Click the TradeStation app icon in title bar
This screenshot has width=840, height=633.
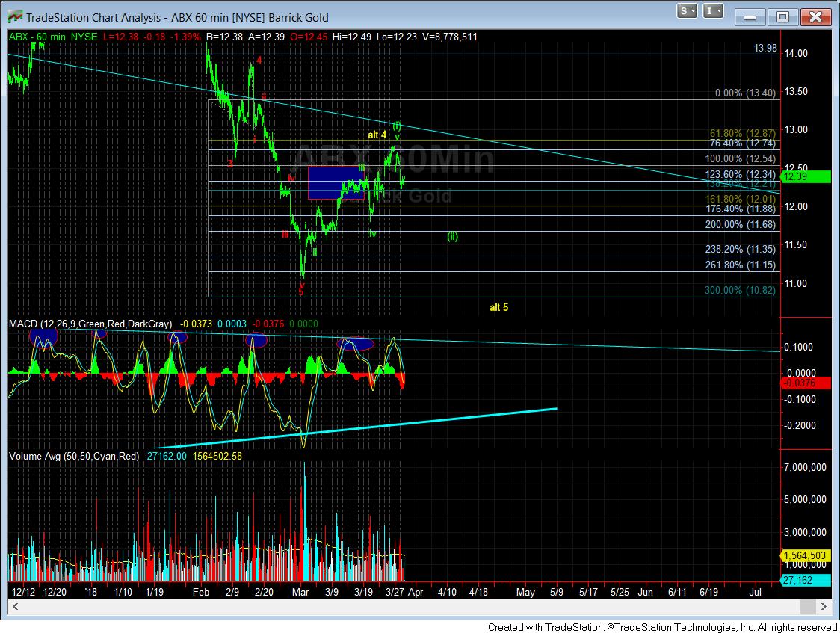click(15, 16)
